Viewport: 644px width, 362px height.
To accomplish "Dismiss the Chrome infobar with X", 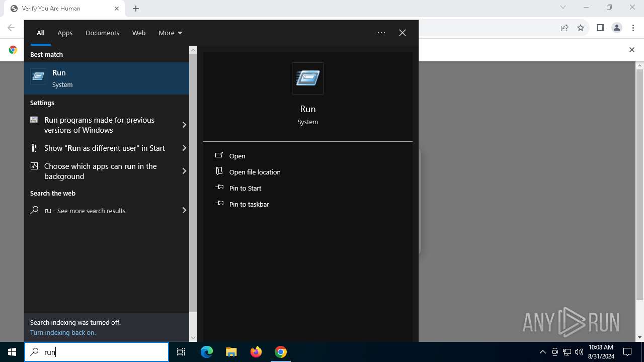I will (x=632, y=50).
